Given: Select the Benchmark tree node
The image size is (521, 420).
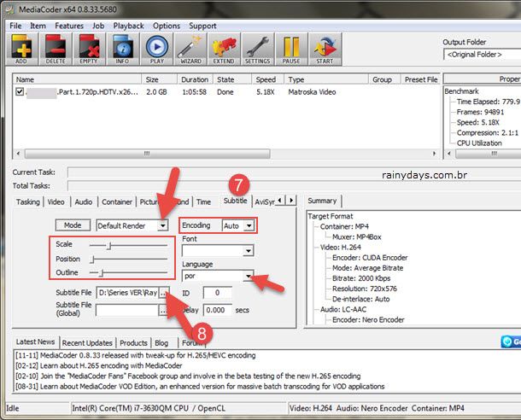Looking at the screenshot, I should point(461,91).
